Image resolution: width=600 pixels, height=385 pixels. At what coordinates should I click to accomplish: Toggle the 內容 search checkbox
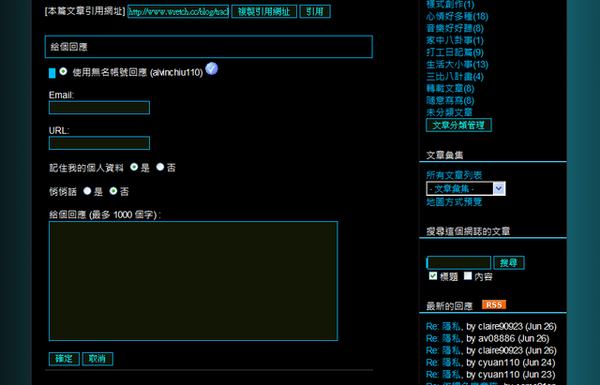[468, 276]
